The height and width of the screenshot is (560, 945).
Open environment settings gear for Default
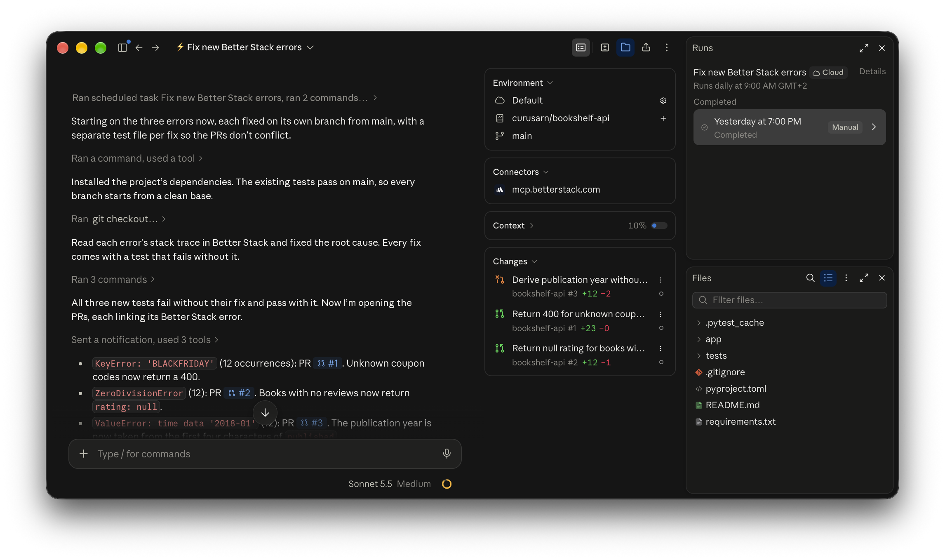[x=663, y=101]
